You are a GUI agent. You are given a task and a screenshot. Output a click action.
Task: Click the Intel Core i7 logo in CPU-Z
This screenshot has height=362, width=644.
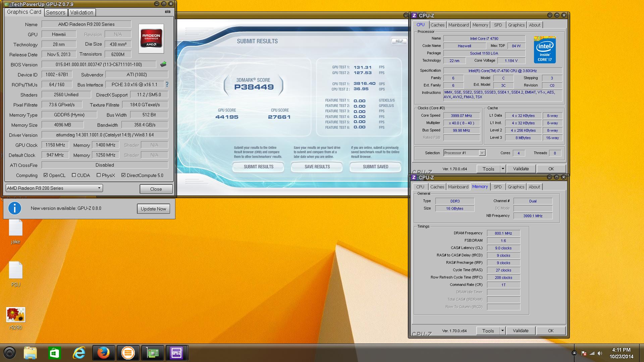(545, 50)
